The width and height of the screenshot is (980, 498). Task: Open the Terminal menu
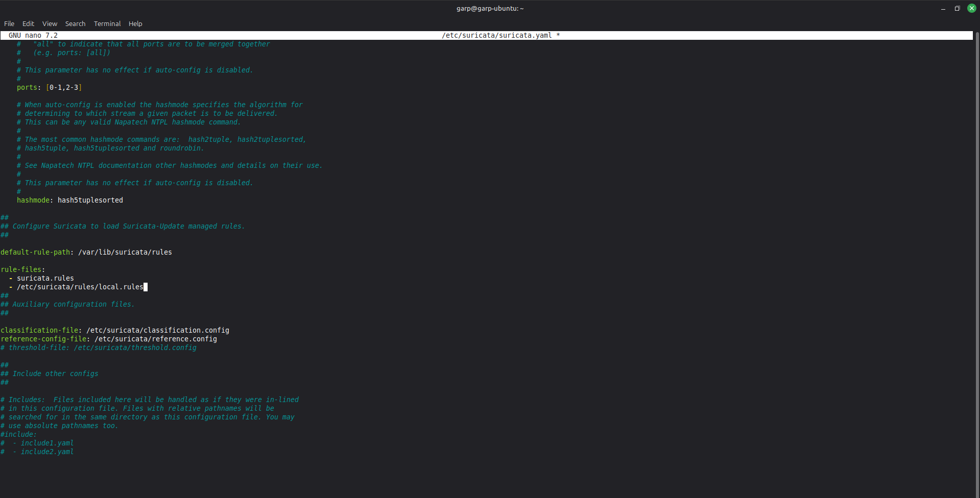pos(107,24)
